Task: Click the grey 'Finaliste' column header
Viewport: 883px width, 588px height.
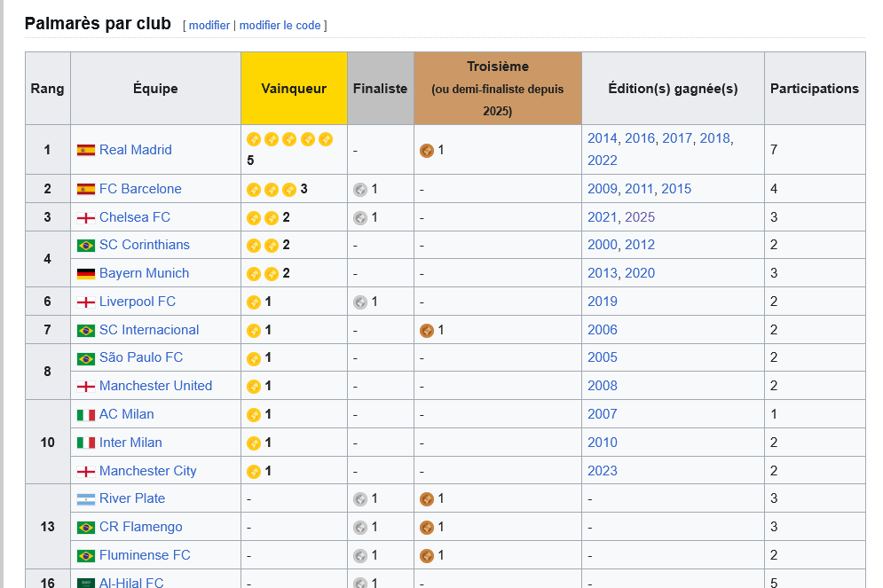Action: [380, 89]
